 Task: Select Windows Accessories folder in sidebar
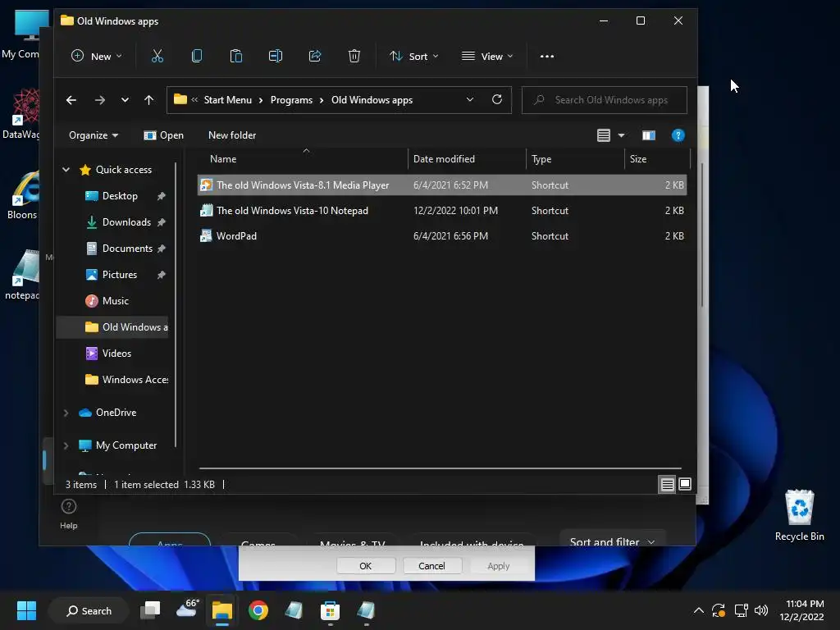(x=126, y=380)
